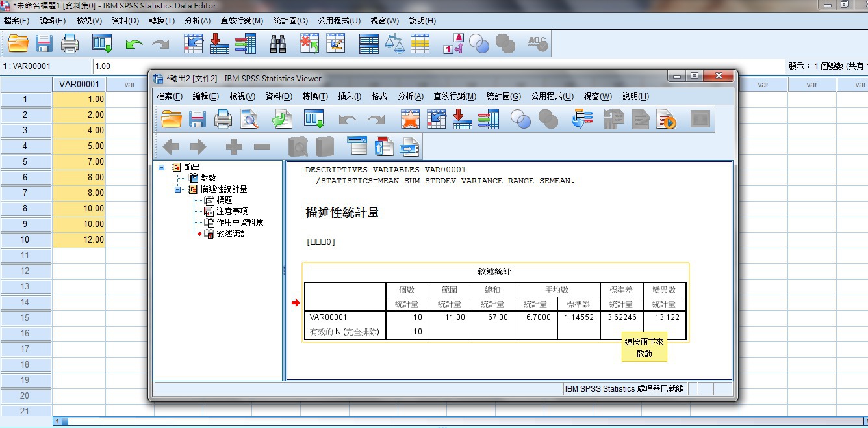Click the Print Preview icon in Viewer
The width and height of the screenshot is (868, 428).
point(249,119)
